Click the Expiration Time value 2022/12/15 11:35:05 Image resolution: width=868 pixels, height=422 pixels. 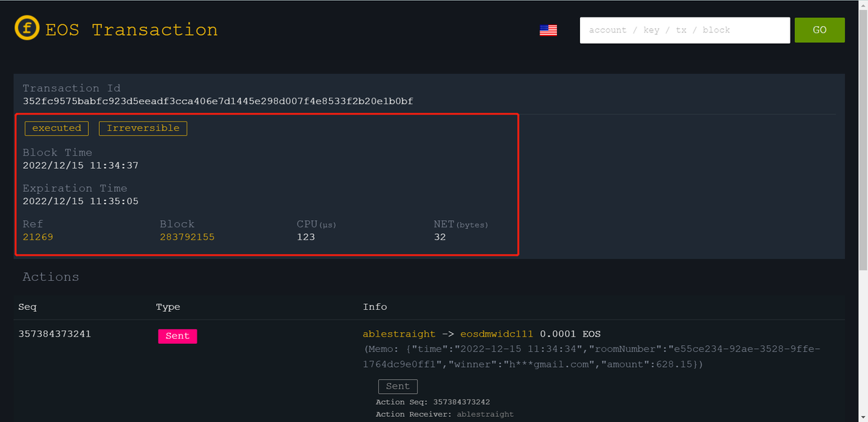pyautogui.click(x=80, y=201)
